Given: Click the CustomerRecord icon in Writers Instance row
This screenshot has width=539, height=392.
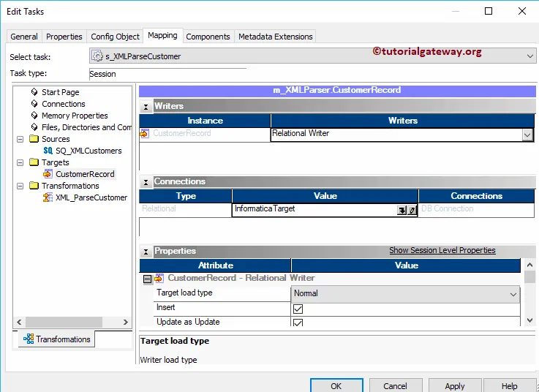Looking at the screenshot, I should pyautogui.click(x=145, y=133).
